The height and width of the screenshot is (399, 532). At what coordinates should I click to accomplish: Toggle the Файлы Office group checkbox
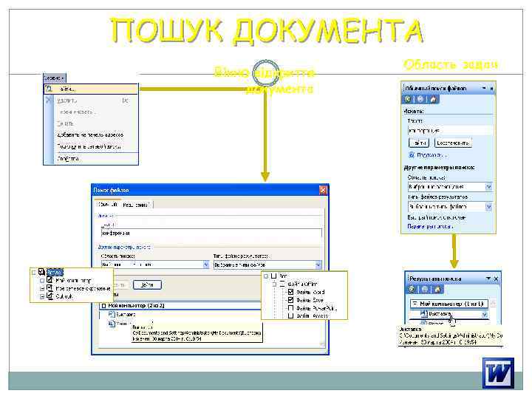(x=282, y=284)
